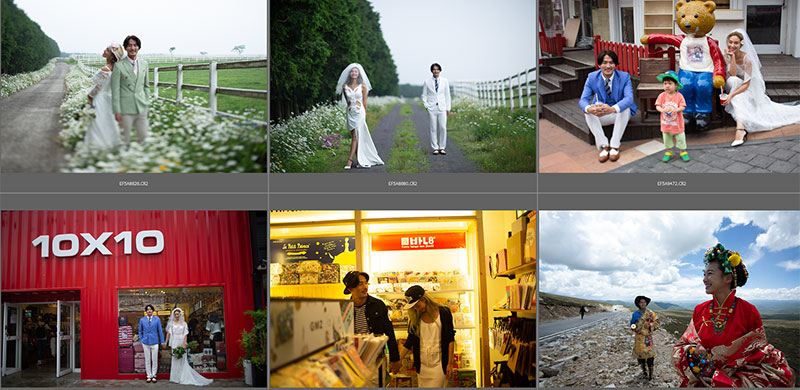This screenshot has width=800, height=390.
Task: Open the teddy bear statue photo
Action: 669,86
